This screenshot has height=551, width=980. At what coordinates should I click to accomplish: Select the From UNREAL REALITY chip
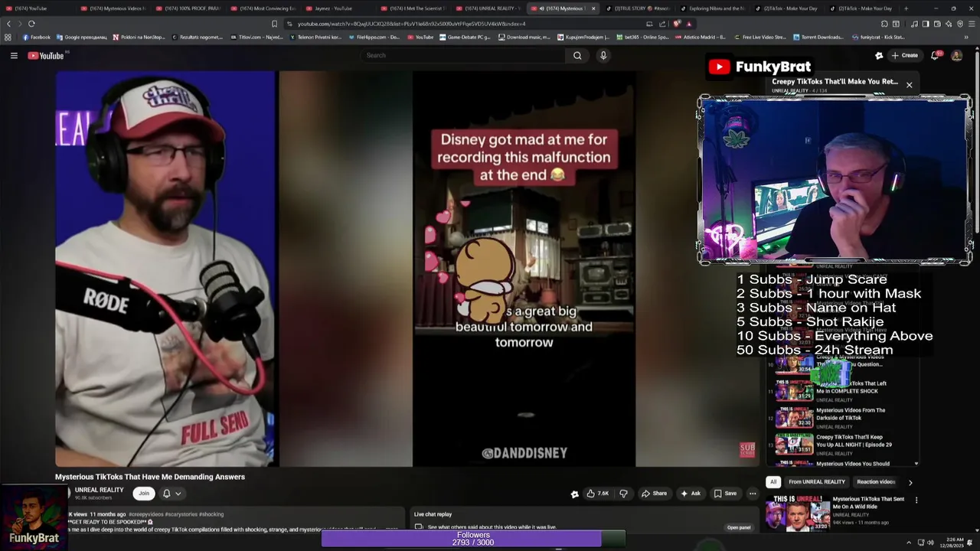tap(817, 482)
